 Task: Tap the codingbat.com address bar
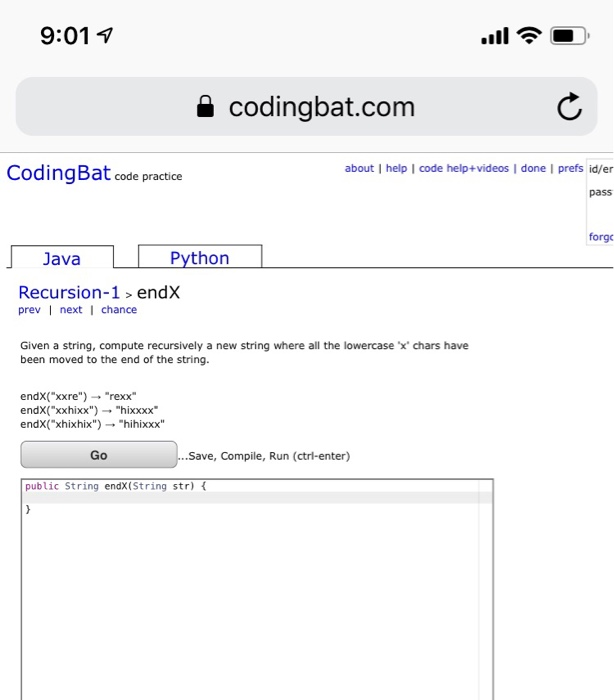306,106
